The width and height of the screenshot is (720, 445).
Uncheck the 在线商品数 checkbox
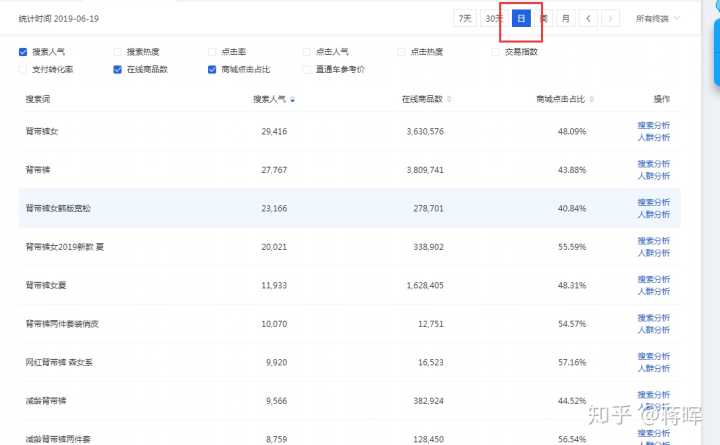(118, 70)
